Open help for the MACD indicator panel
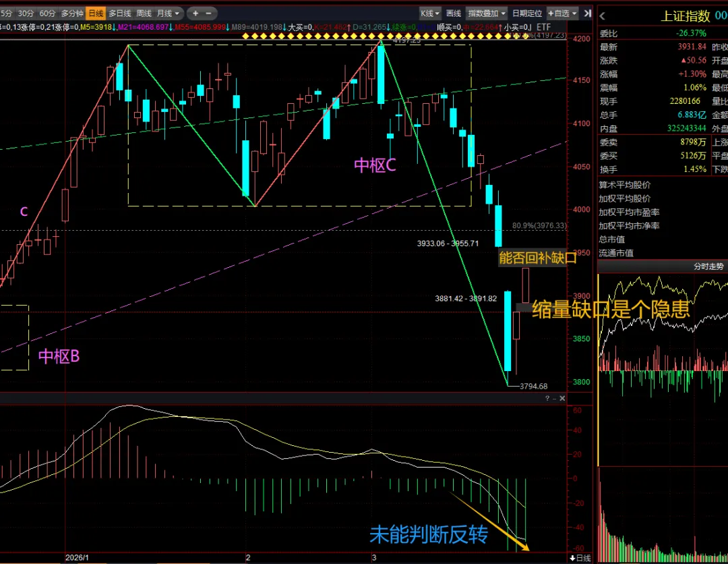This screenshot has height=564, width=728. tap(547, 398)
